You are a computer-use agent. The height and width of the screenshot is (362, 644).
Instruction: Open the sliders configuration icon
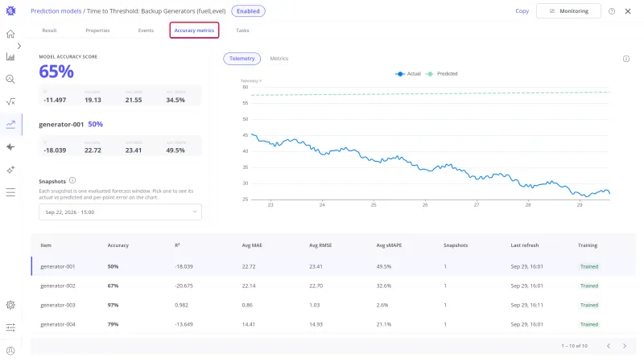(10, 327)
